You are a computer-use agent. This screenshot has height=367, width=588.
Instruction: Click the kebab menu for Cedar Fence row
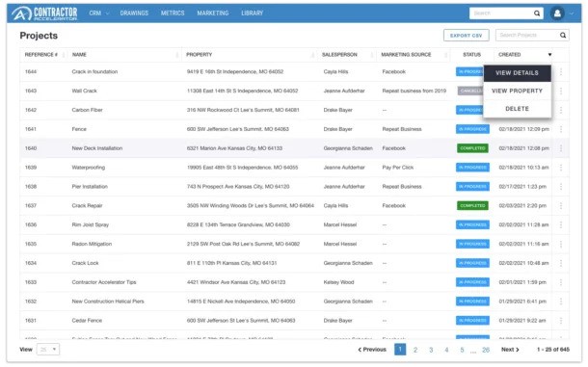[x=561, y=321]
